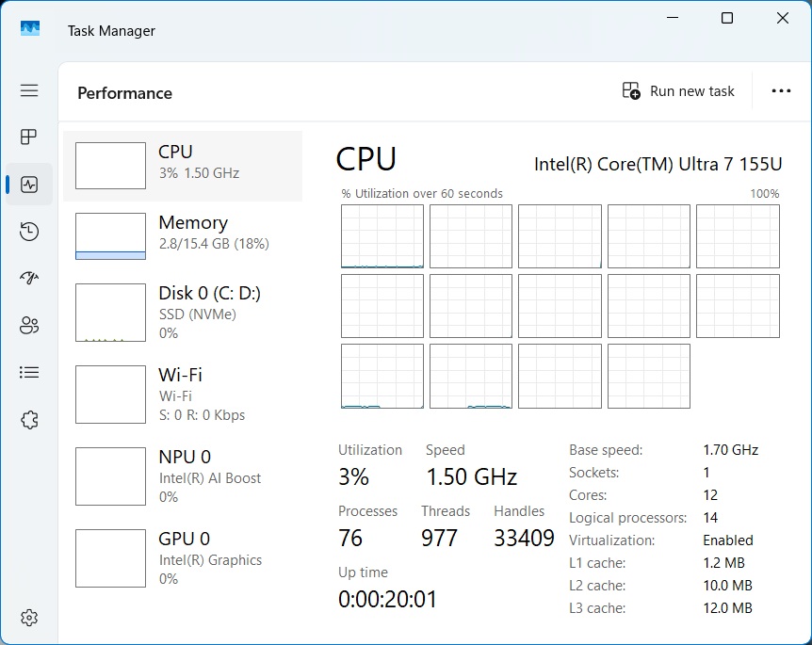Click the Memory usage thumbnail graph
The image size is (812, 645).
(110, 236)
